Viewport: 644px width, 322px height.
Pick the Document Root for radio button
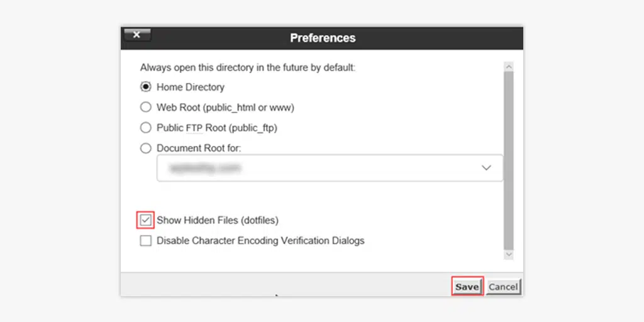point(146,148)
